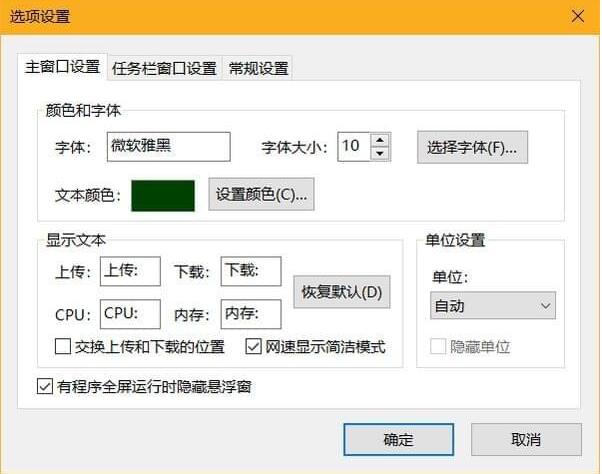
Task: Cancel the dialog with 取消 button
Action: point(526,439)
